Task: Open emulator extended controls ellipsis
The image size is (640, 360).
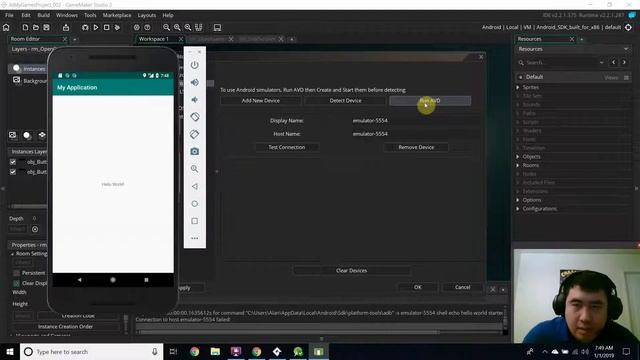Action: click(195, 238)
